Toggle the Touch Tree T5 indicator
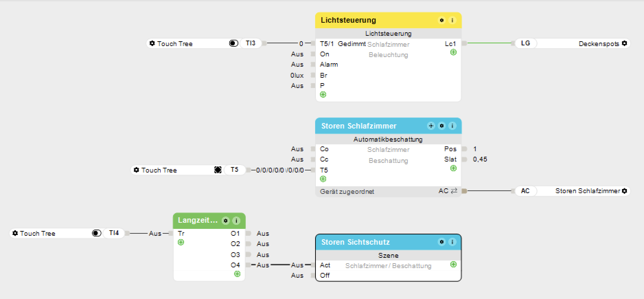 (x=218, y=170)
